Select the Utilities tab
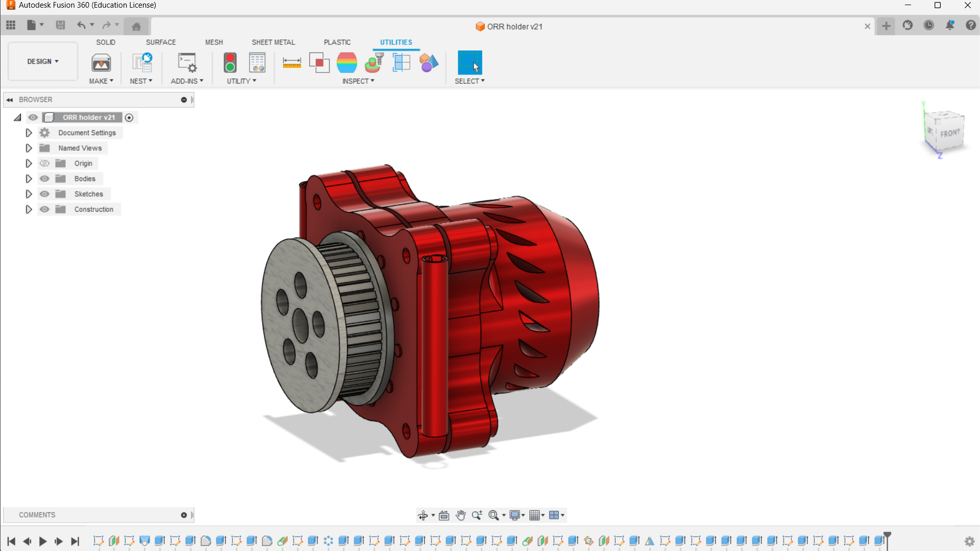The image size is (980, 551). pyautogui.click(x=396, y=42)
